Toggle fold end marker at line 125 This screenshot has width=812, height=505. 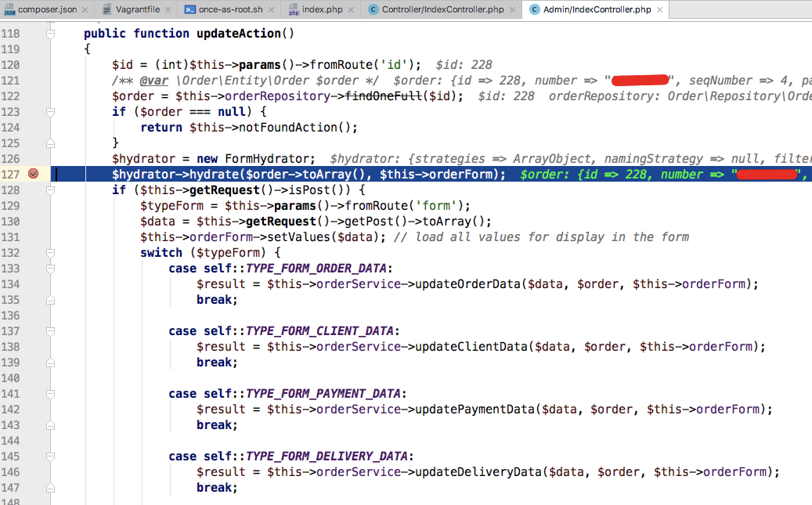pyautogui.click(x=50, y=143)
